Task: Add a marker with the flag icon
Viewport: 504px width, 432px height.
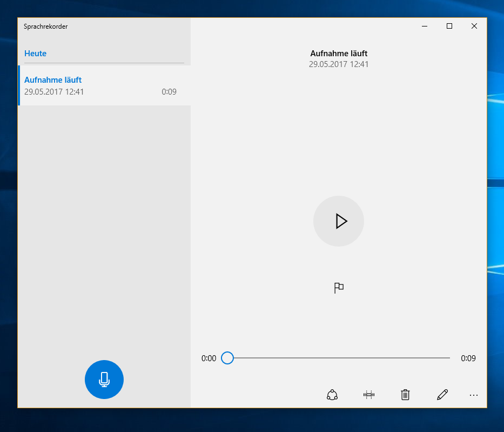Action: [x=339, y=288]
